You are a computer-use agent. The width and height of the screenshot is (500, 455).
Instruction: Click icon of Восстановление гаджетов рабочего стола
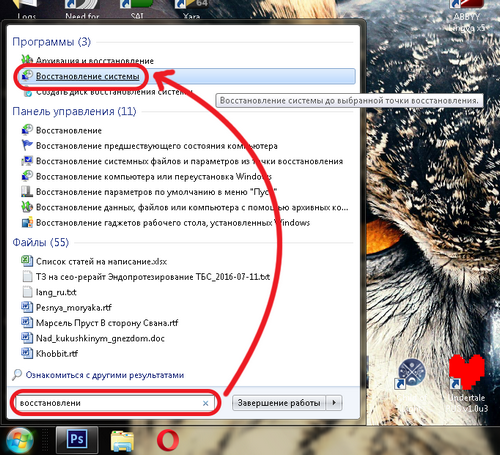27,222
